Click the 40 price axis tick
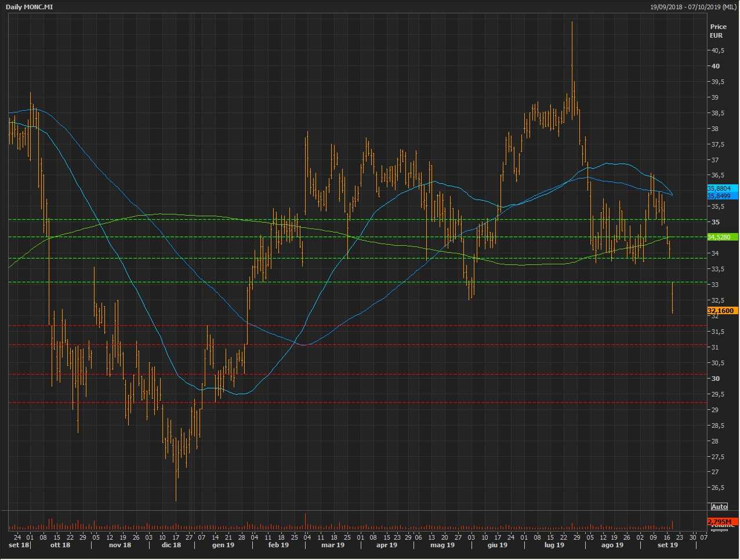740x560 pixels. click(x=716, y=66)
